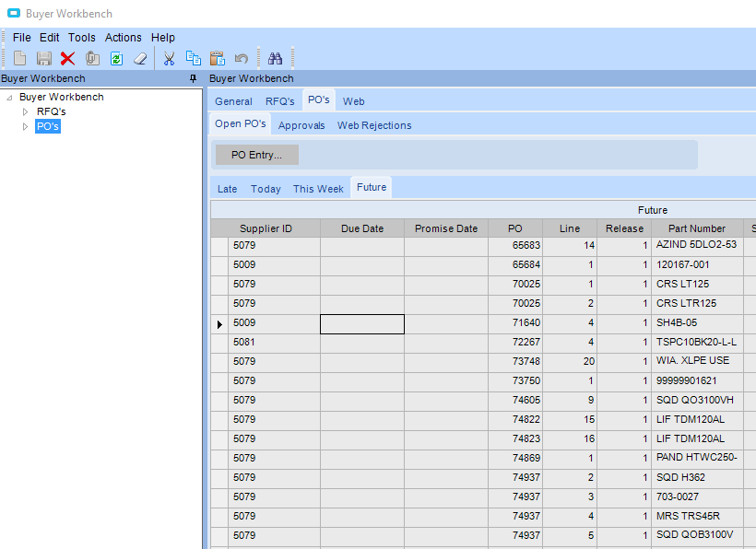Click PO number 74822 cell

coord(515,420)
